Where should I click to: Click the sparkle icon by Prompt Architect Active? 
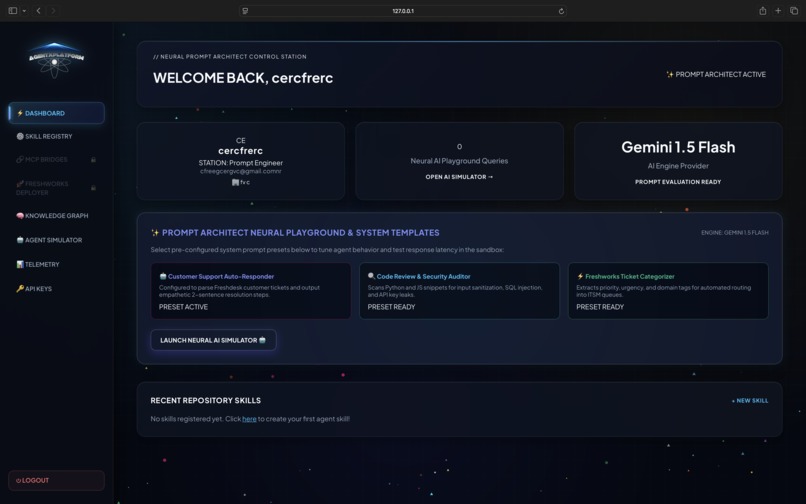point(670,75)
